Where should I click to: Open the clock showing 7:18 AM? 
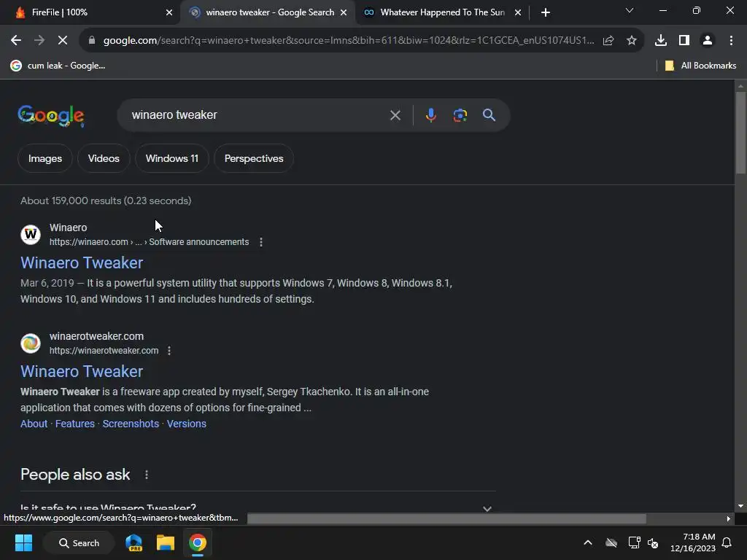click(693, 542)
